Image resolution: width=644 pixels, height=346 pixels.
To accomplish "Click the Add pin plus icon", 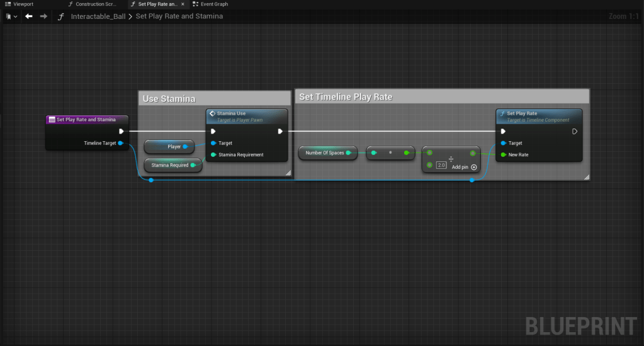I will [x=473, y=167].
